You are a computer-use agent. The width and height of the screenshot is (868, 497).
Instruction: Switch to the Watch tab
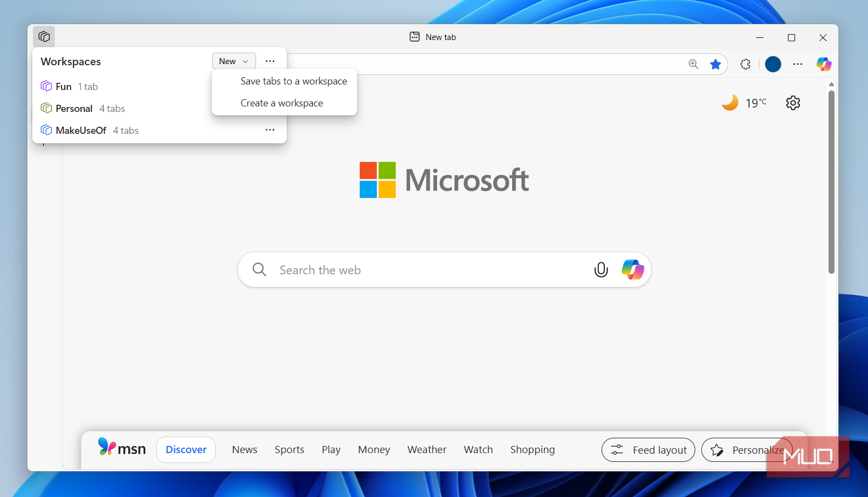pyautogui.click(x=478, y=450)
